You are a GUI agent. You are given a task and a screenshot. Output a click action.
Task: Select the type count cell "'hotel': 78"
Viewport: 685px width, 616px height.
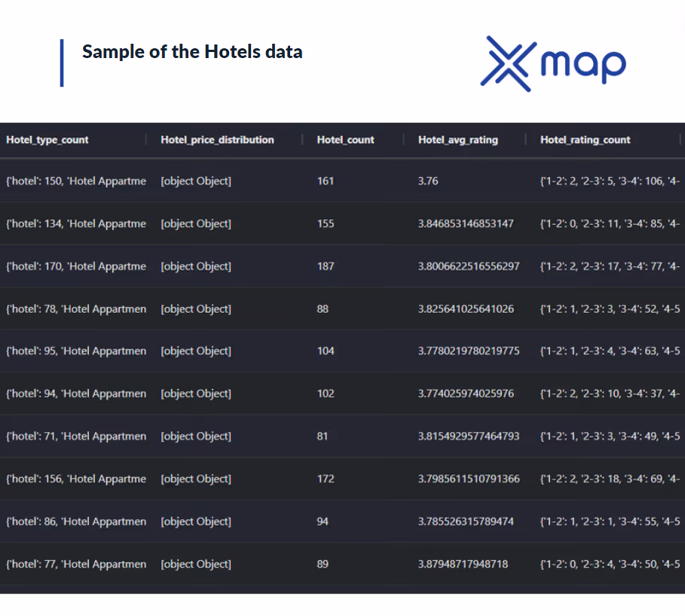click(x=76, y=309)
